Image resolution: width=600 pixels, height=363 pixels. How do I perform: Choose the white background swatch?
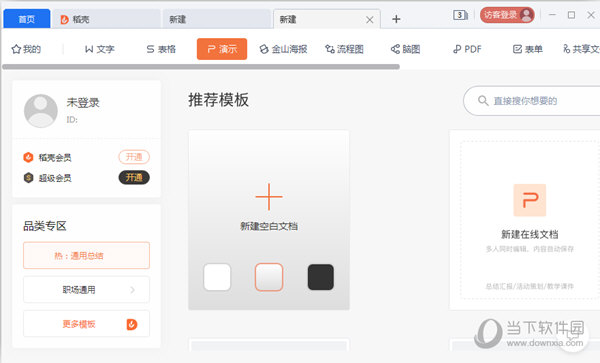pos(217,277)
